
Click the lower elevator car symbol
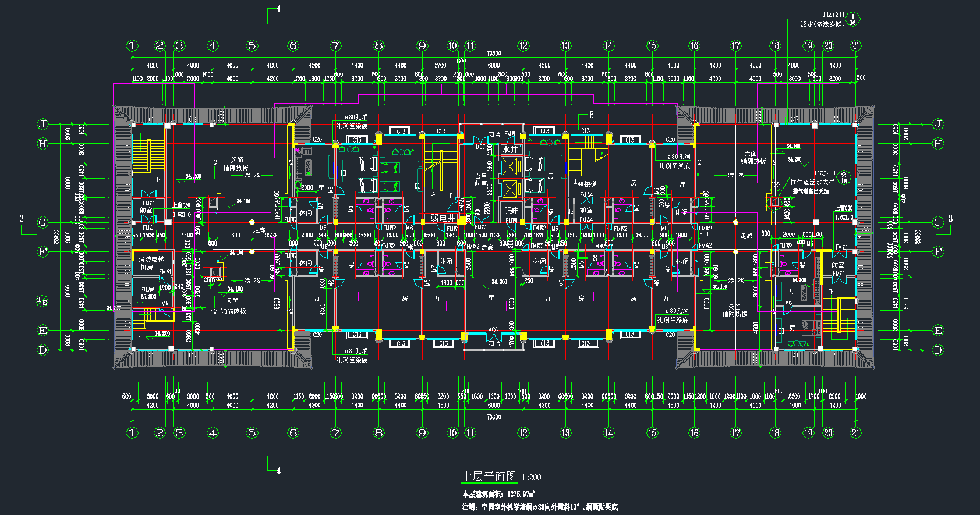coord(510,189)
